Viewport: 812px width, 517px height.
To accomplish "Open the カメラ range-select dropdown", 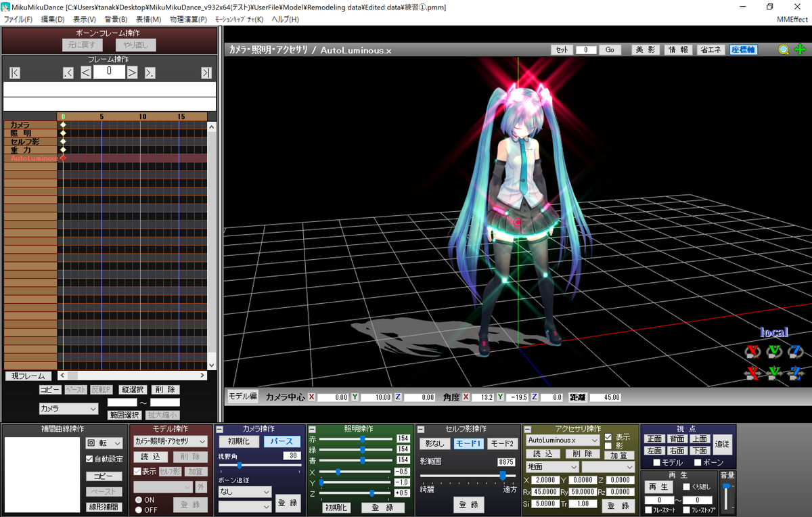I will click(x=69, y=409).
